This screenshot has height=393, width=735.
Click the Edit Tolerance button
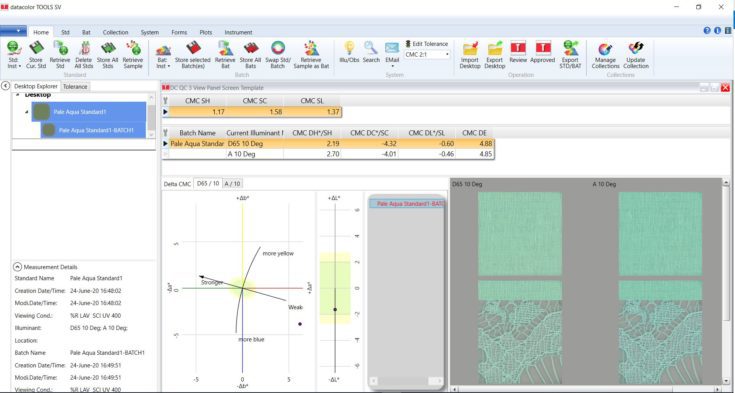click(x=427, y=44)
